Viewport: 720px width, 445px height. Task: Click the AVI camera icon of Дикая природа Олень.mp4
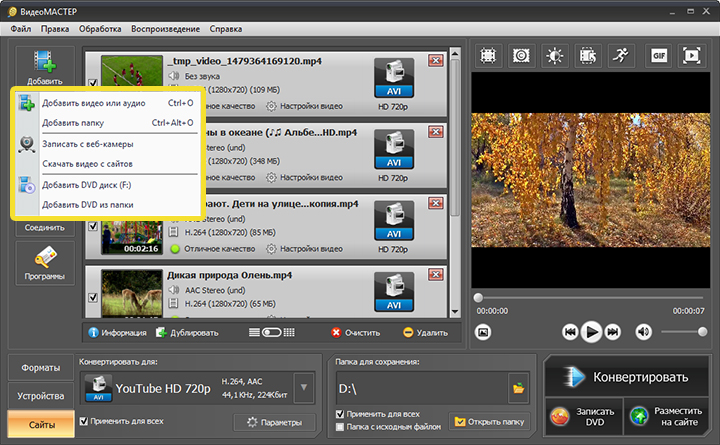[x=394, y=292]
